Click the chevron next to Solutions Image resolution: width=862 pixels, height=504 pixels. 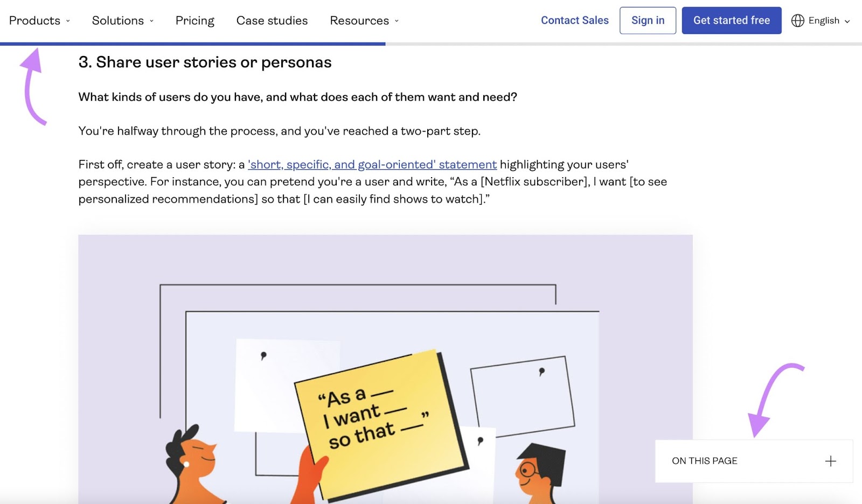[151, 21]
